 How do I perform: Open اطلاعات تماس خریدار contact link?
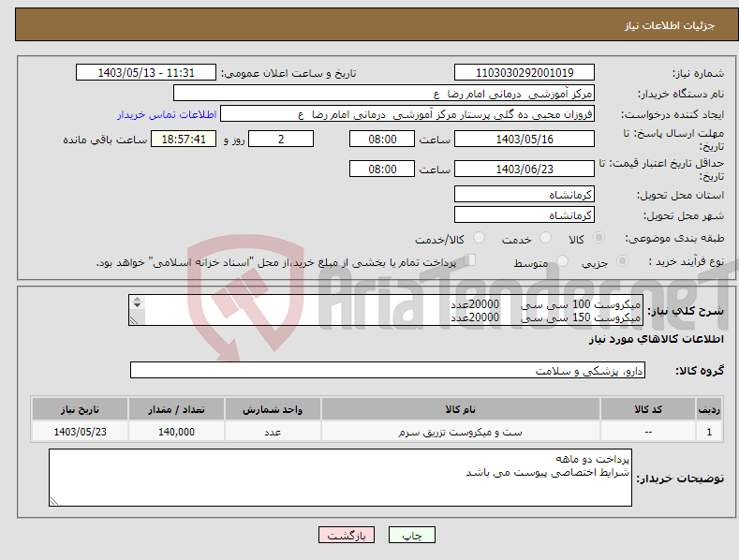pyautogui.click(x=167, y=114)
